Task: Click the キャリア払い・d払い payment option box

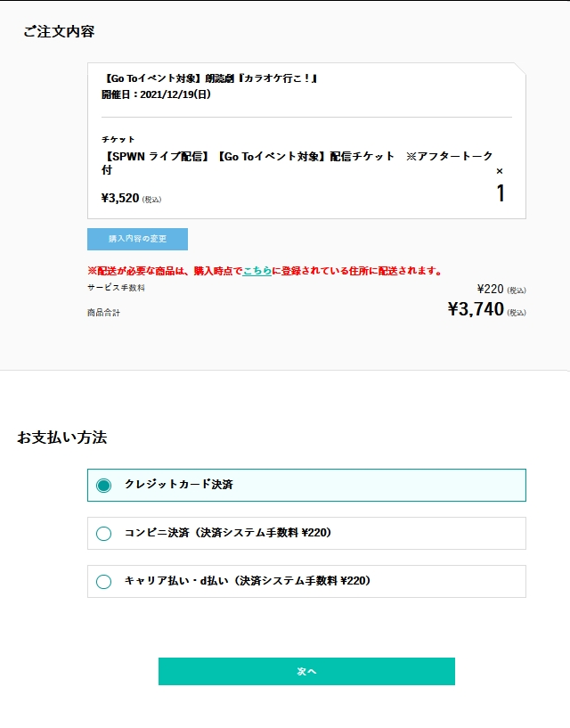Action: click(x=306, y=581)
